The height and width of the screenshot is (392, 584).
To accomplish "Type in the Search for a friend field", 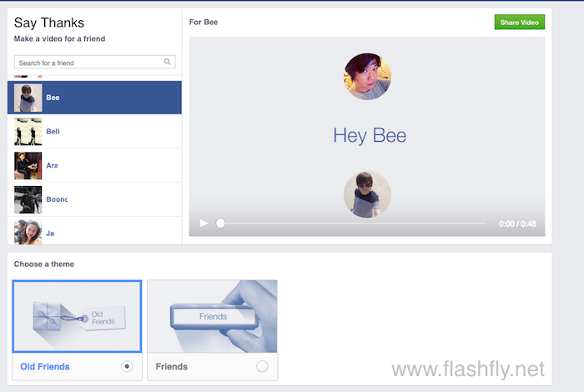I will [x=88, y=63].
